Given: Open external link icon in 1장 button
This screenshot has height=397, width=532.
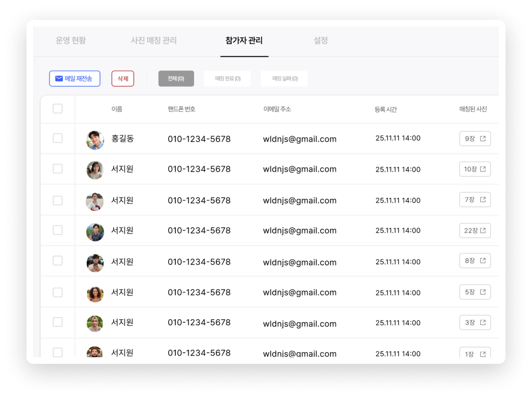Looking at the screenshot, I should click(x=483, y=354).
